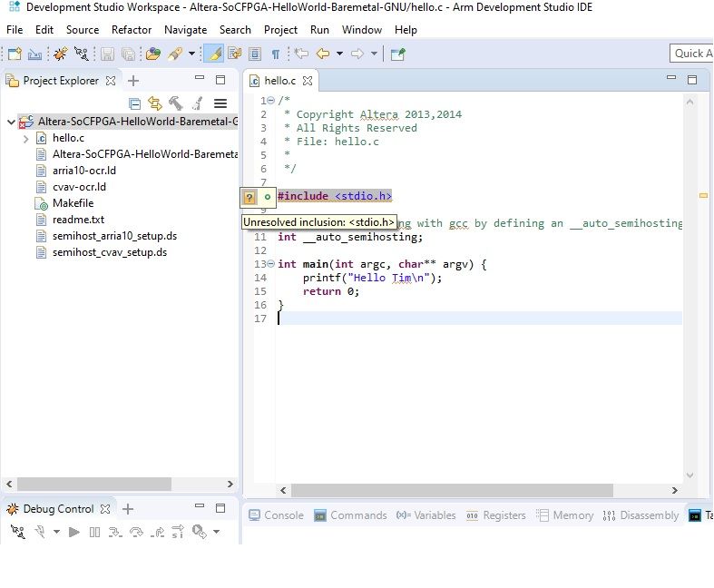Viewport: 714px width, 588px height.
Task: Open Project Explorer view menu hamburger icon
Action: point(220,103)
